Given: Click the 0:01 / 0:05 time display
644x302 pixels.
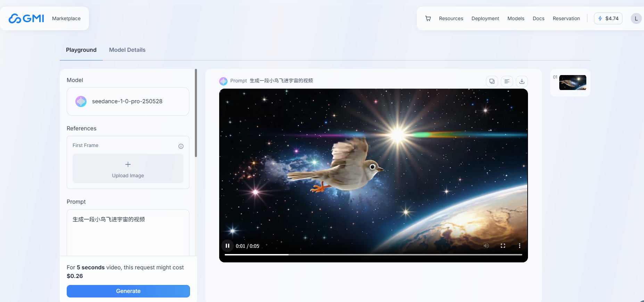Looking at the screenshot, I should pyautogui.click(x=247, y=246).
